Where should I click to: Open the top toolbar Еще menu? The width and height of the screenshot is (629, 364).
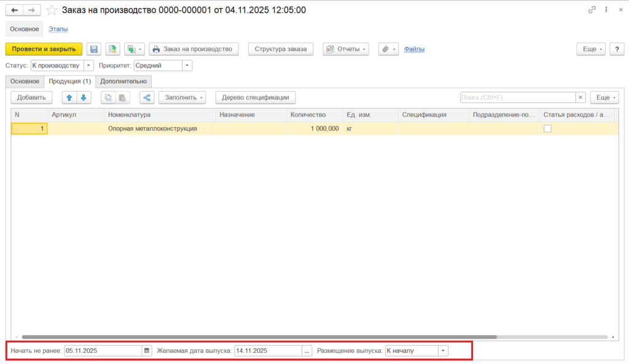(x=591, y=49)
